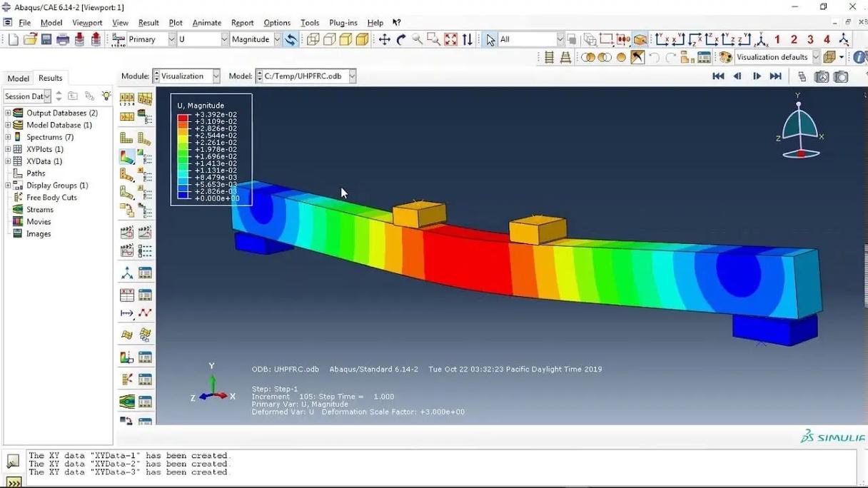The height and width of the screenshot is (488, 868).
Task: Click Plot Contours on Deformed Shape icon
Action: tap(127, 157)
